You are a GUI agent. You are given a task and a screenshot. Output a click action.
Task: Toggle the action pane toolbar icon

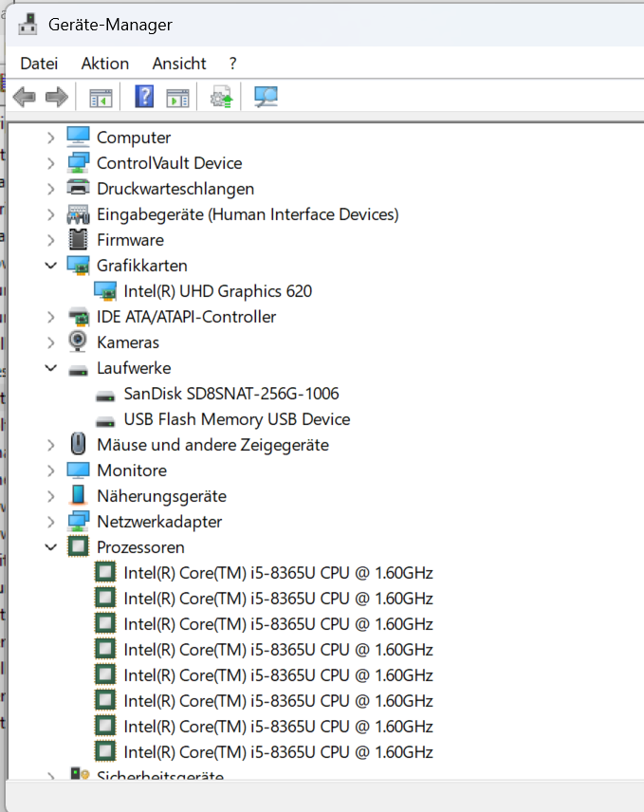pos(177,98)
